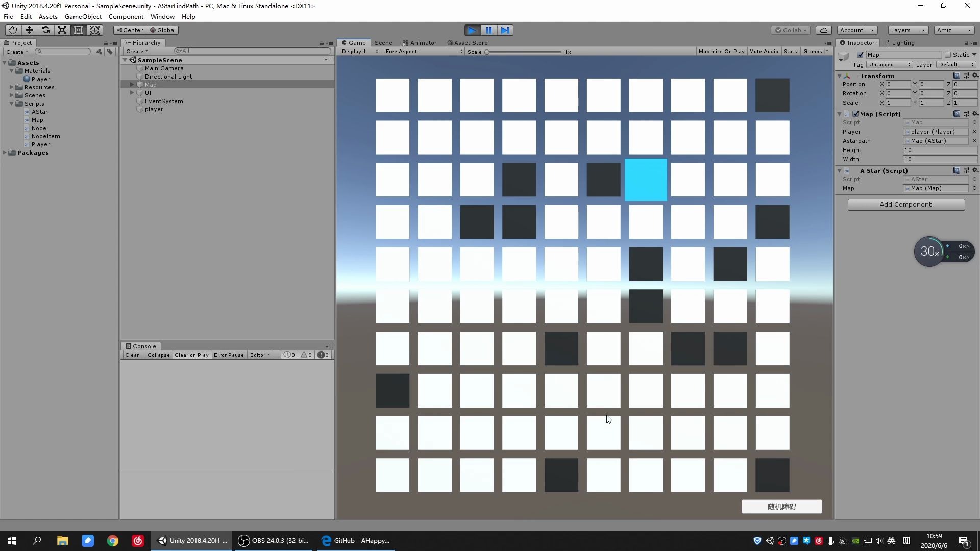The height and width of the screenshot is (551, 980).
Task: Toggle the Map (Script) enabled checkbox
Action: [x=856, y=114]
